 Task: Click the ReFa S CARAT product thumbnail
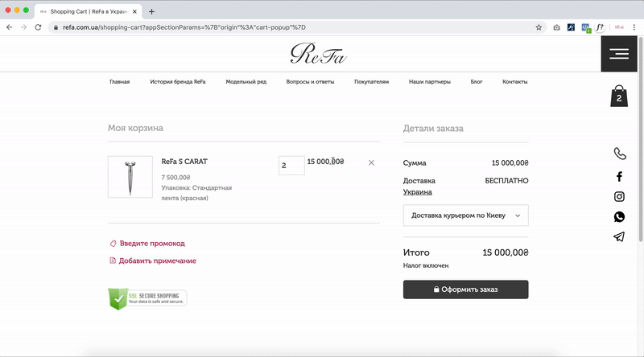130,177
